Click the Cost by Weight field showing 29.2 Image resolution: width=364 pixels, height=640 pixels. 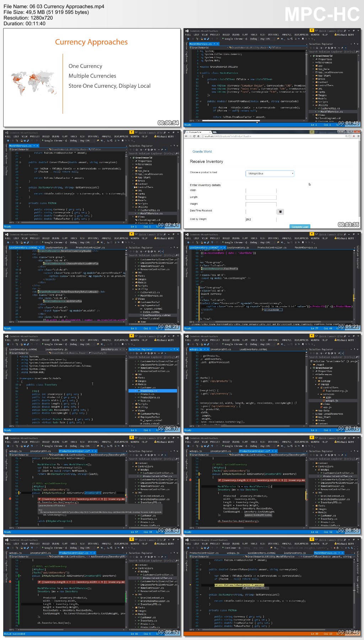click(x=261, y=219)
